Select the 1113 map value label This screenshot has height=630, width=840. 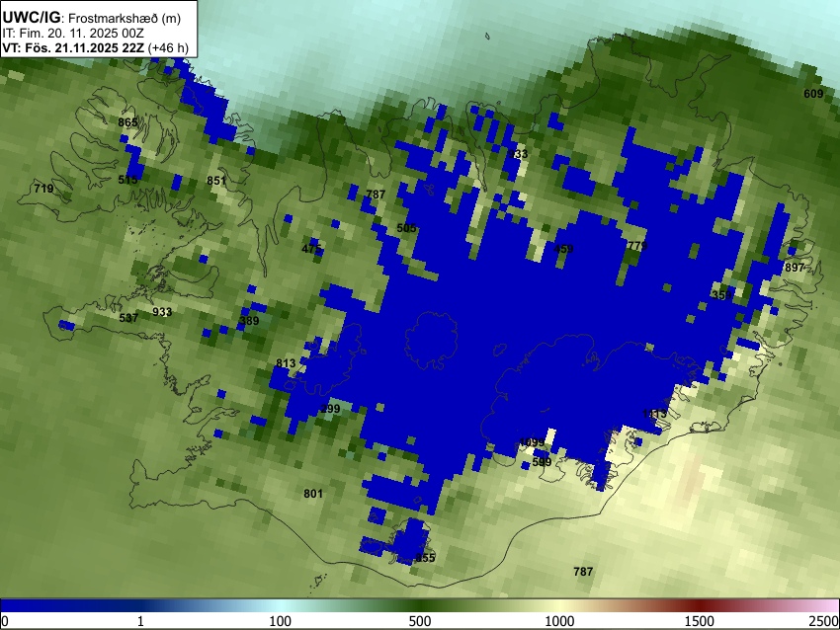coord(654,414)
